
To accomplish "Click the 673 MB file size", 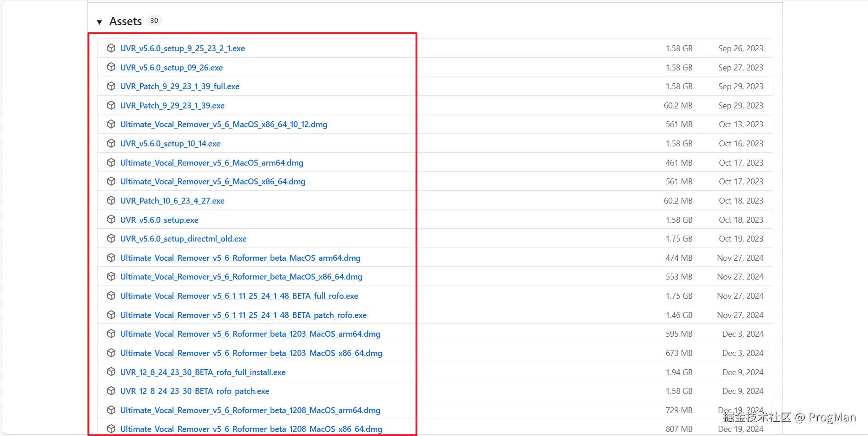I will (679, 353).
